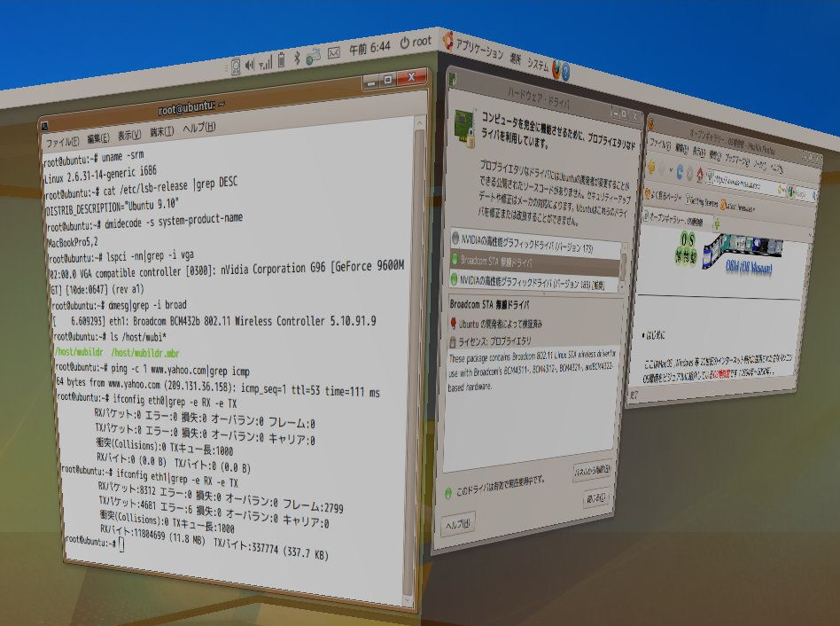Screen dimensions: 840x626
Task: Click the Linux 2.6.31-14-generic i686 output line
Action: point(100,174)
